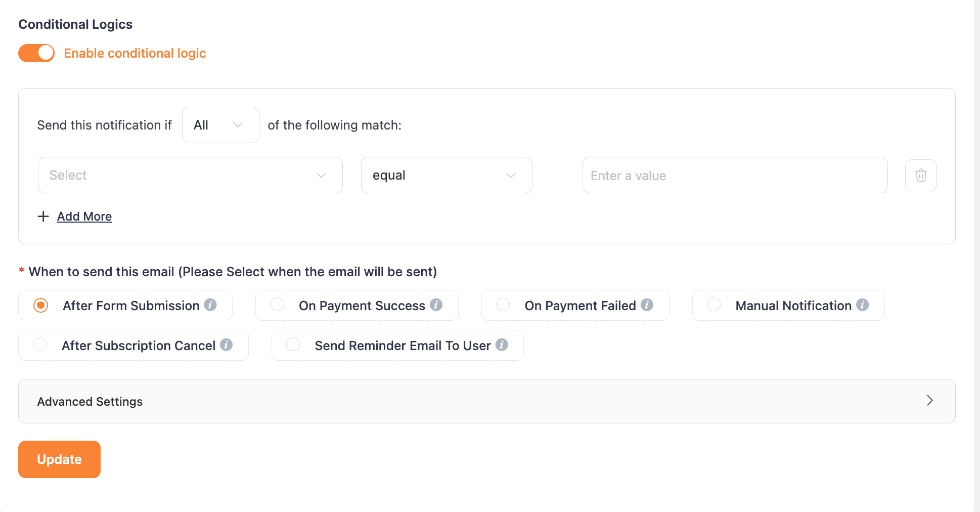Click the info icon beside Send Reminder Email To User
980x512 pixels.
pyautogui.click(x=502, y=345)
